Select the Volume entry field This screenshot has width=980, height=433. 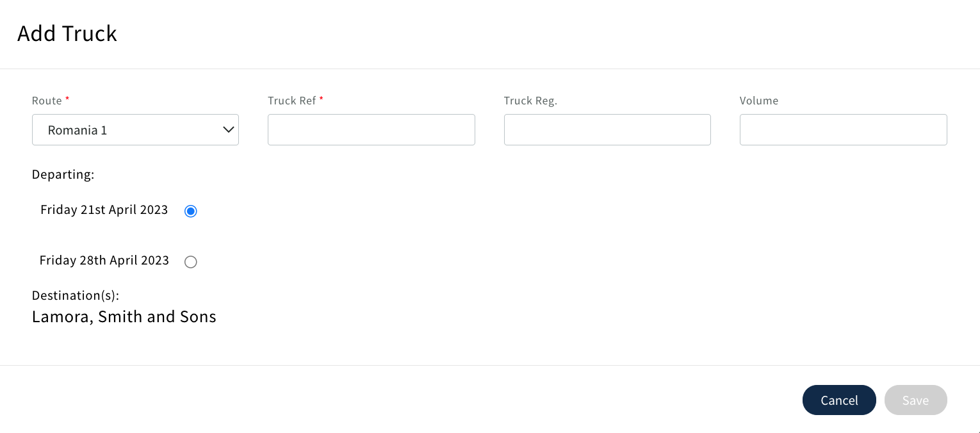(x=844, y=129)
